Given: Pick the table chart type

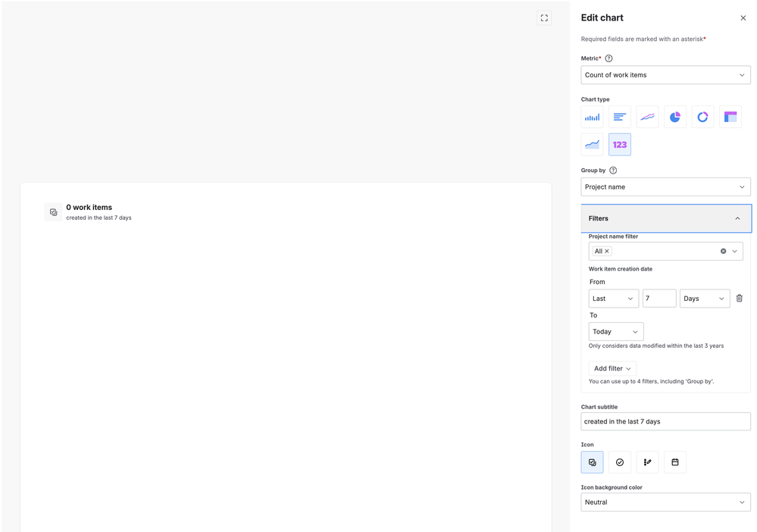Looking at the screenshot, I should pos(730,117).
